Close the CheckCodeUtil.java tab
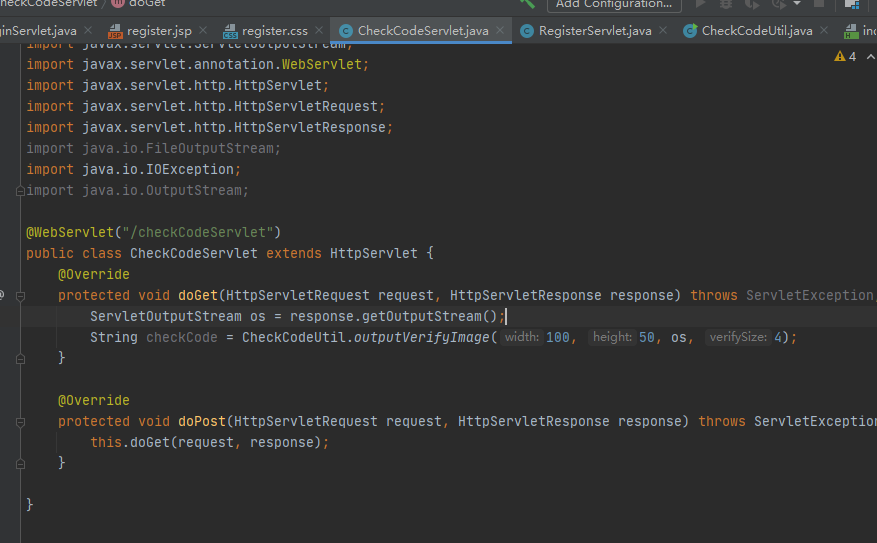877x543 pixels. coord(824,30)
